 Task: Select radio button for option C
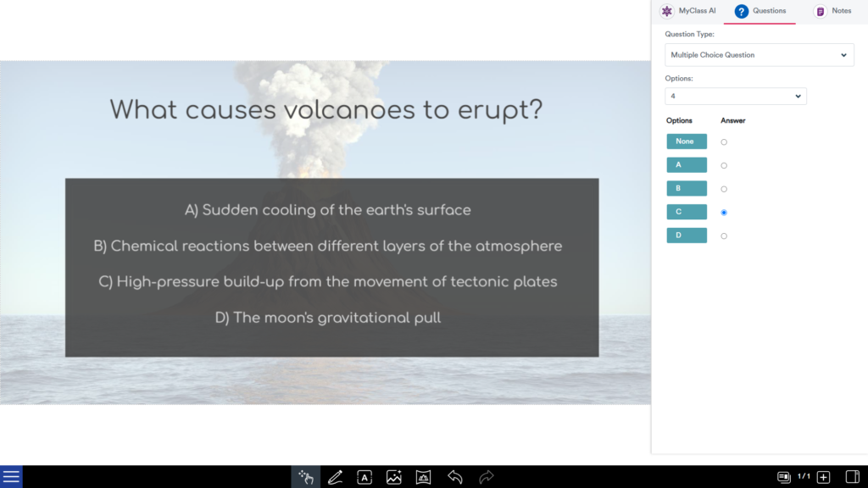(x=724, y=213)
